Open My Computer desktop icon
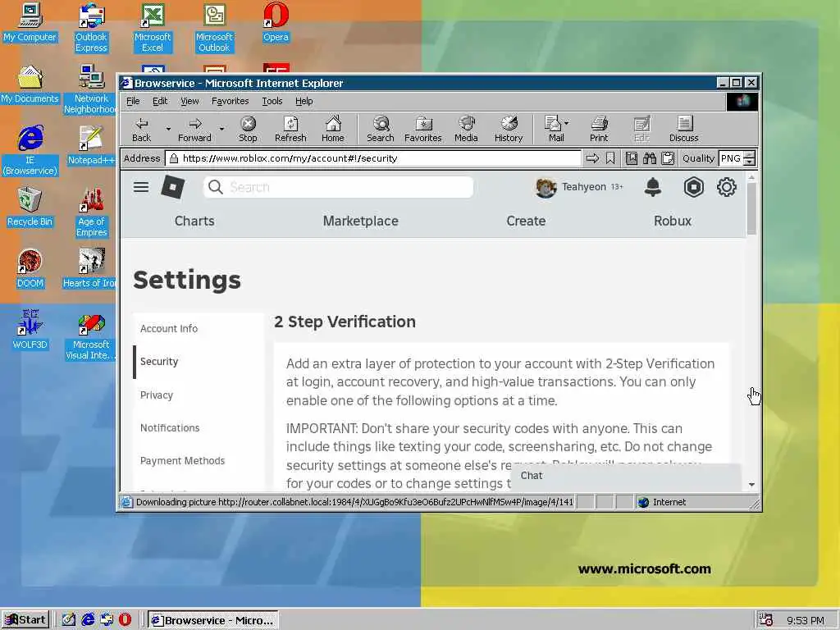Image resolution: width=840 pixels, height=630 pixels. point(30,22)
